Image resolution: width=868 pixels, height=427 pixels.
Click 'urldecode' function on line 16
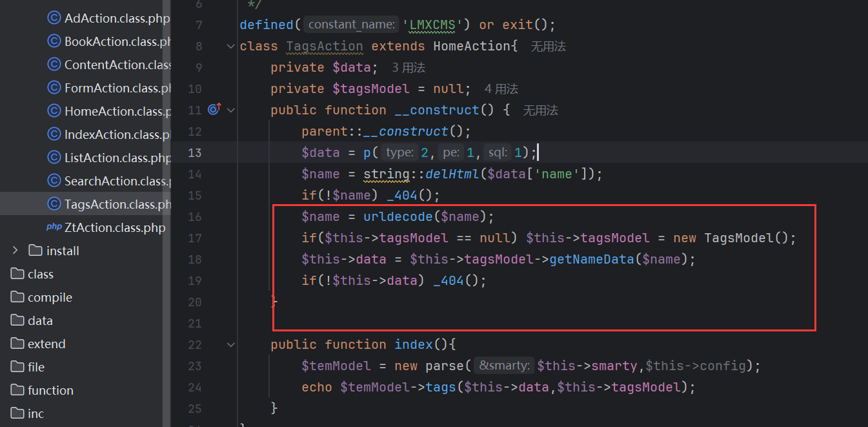pos(398,216)
